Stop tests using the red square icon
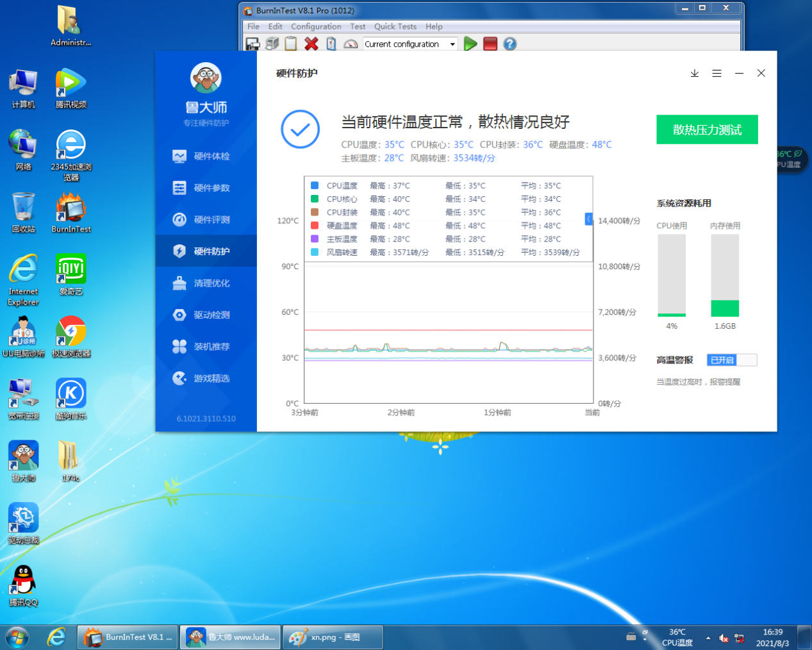 (x=490, y=44)
